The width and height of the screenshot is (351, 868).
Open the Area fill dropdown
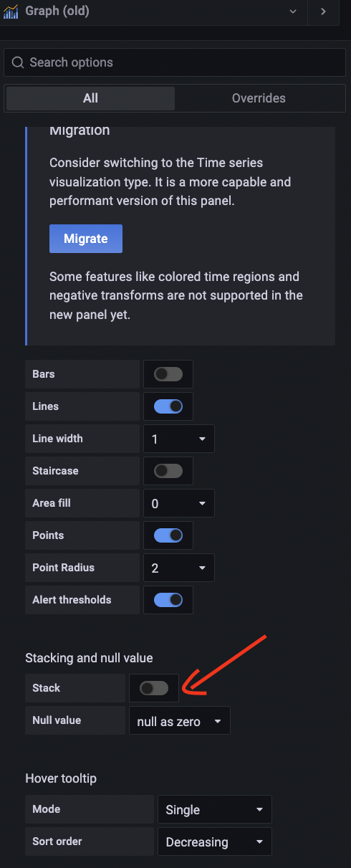(x=179, y=503)
